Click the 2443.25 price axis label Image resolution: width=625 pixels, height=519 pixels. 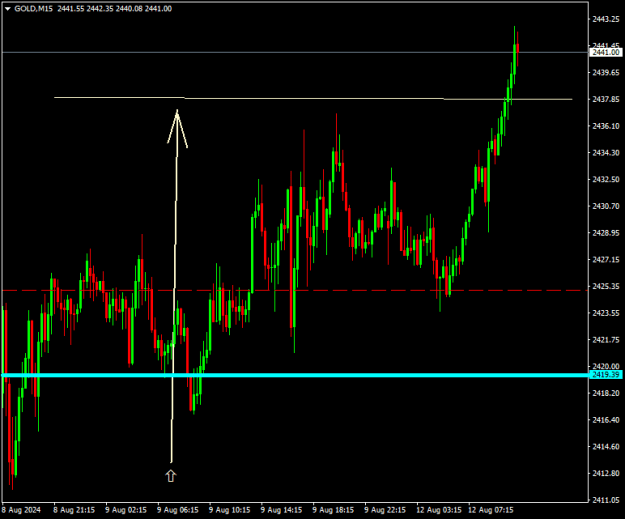point(606,19)
